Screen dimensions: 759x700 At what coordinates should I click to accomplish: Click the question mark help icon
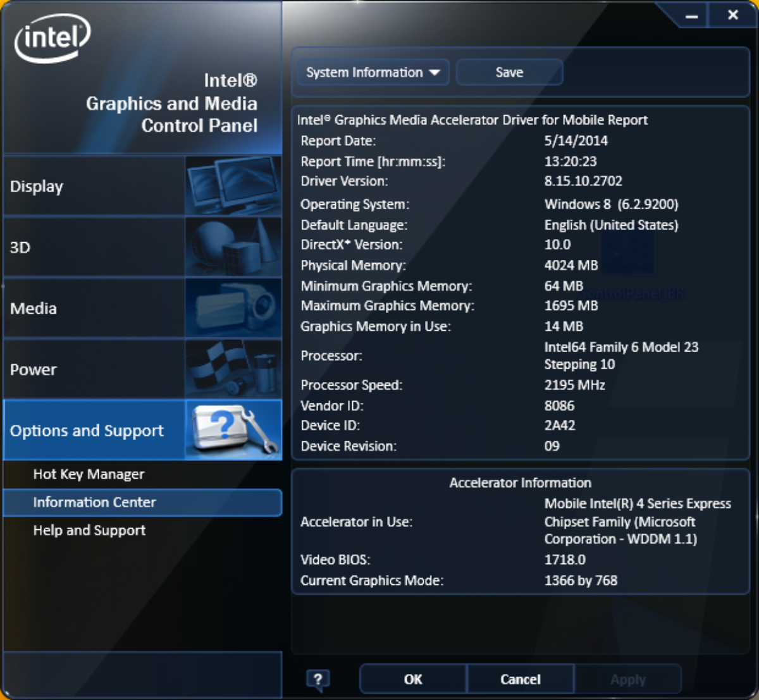tap(318, 680)
